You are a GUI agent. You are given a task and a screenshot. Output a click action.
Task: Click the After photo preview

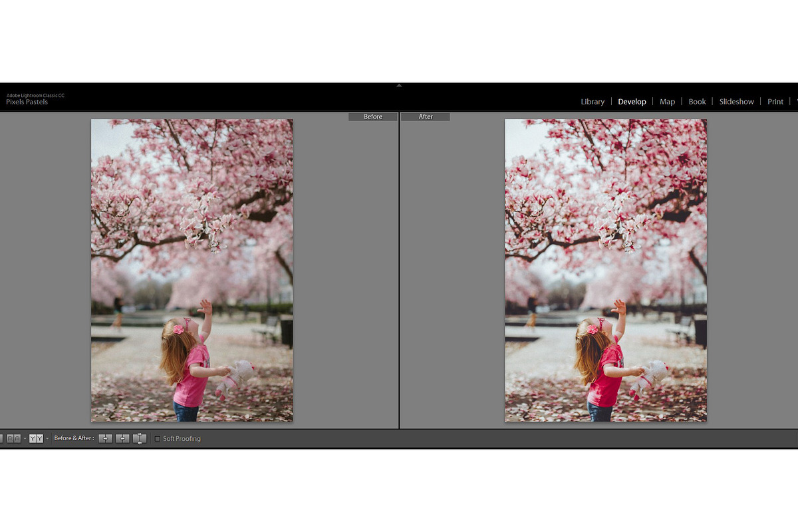(x=606, y=270)
